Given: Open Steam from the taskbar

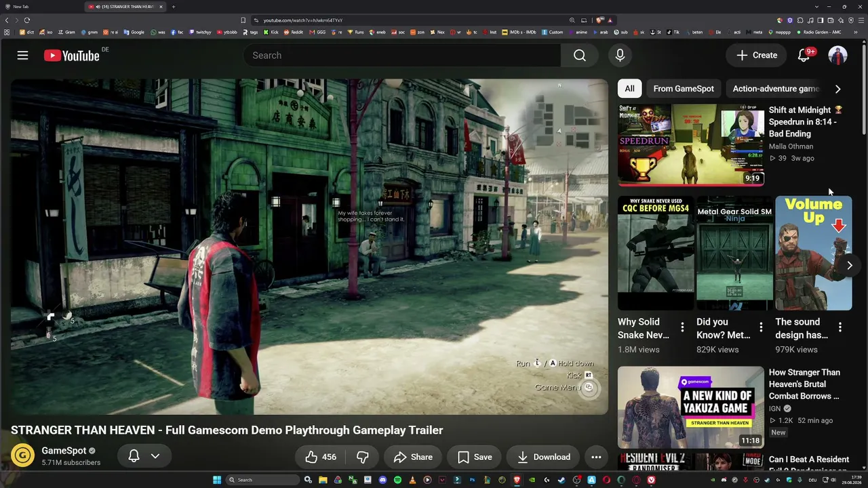Looking at the screenshot, I should [x=561, y=480].
